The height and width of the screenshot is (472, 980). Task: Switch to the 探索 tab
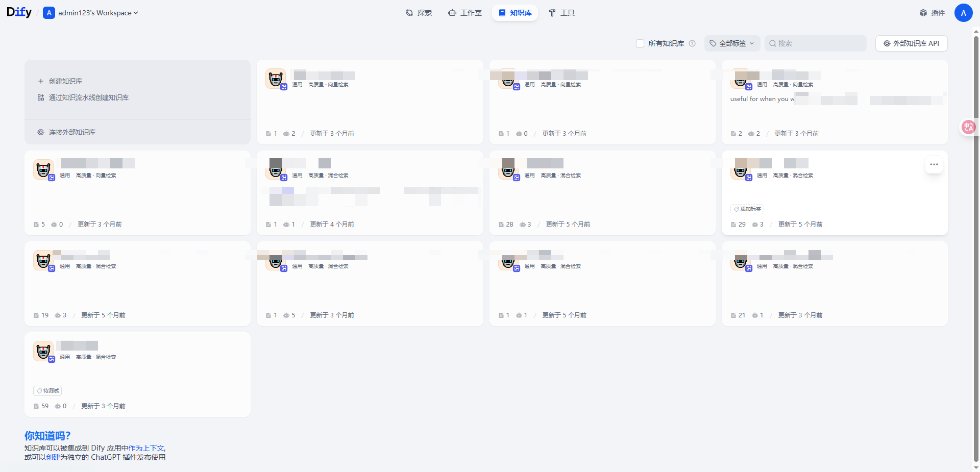point(419,13)
